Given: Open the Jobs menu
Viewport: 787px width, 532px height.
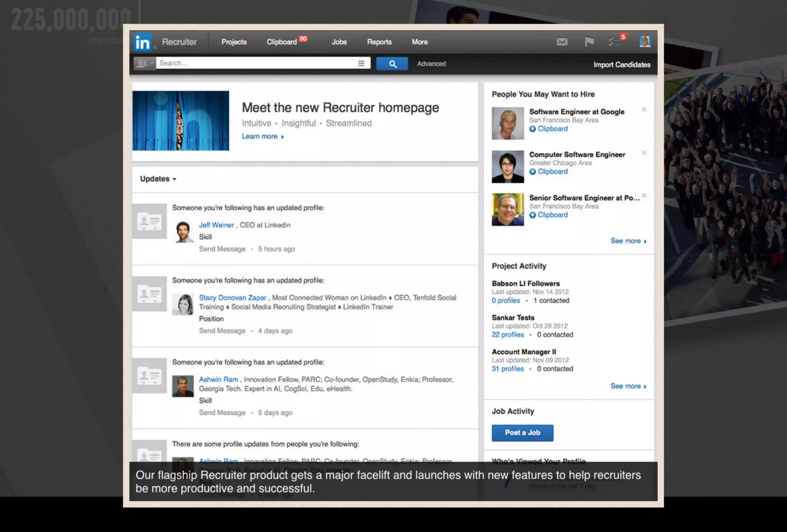Looking at the screenshot, I should (339, 42).
